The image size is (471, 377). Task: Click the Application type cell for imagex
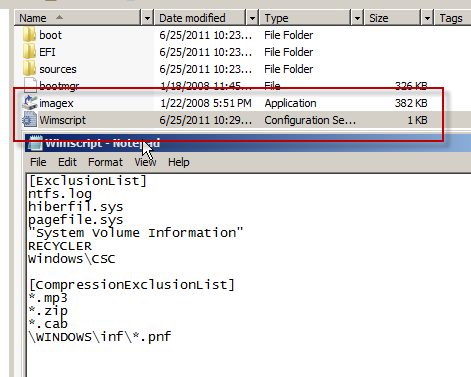click(290, 103)
